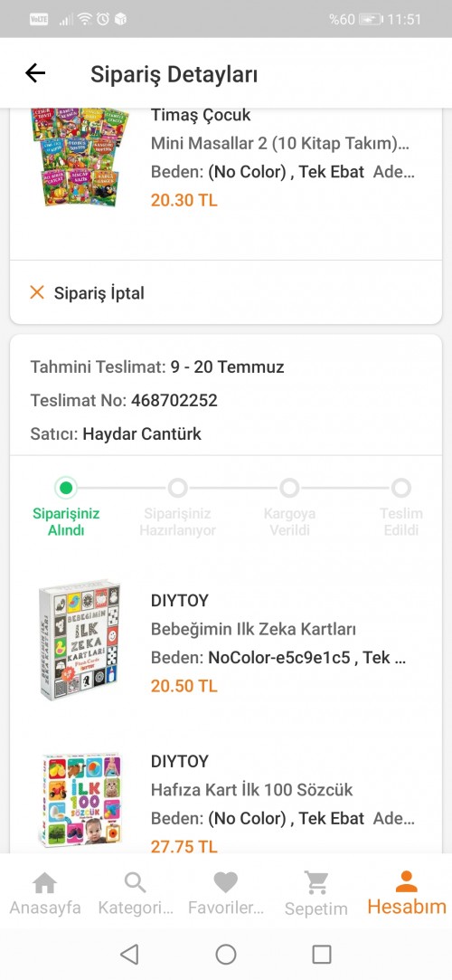The width and height of the screenshot is (452, 980).
Task: Tap Android home circle button
Action: (x=225, y=954)
